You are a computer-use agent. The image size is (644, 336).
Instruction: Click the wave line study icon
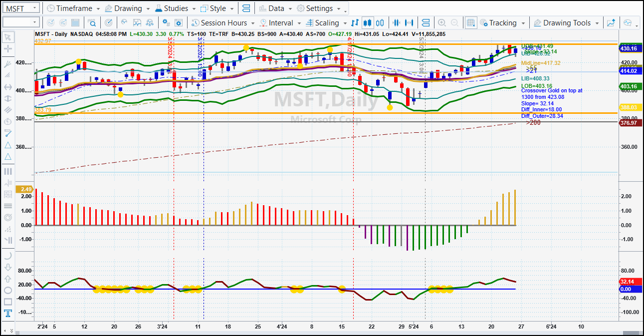(x=124, y=22)
